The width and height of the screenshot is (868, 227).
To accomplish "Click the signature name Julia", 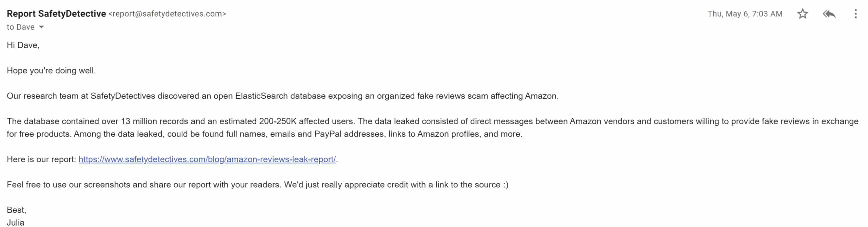I will pyautogui.click(x=16, y=222).
